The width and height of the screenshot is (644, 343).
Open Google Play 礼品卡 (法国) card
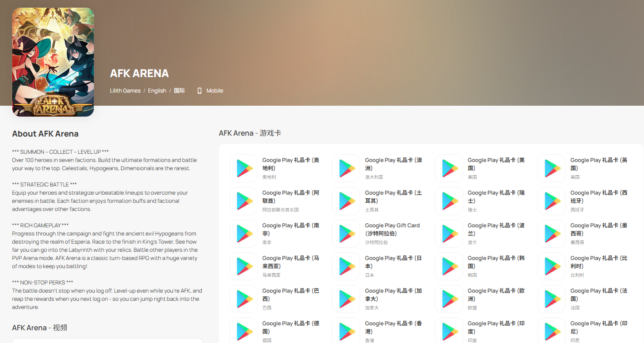tap(599, 294)
